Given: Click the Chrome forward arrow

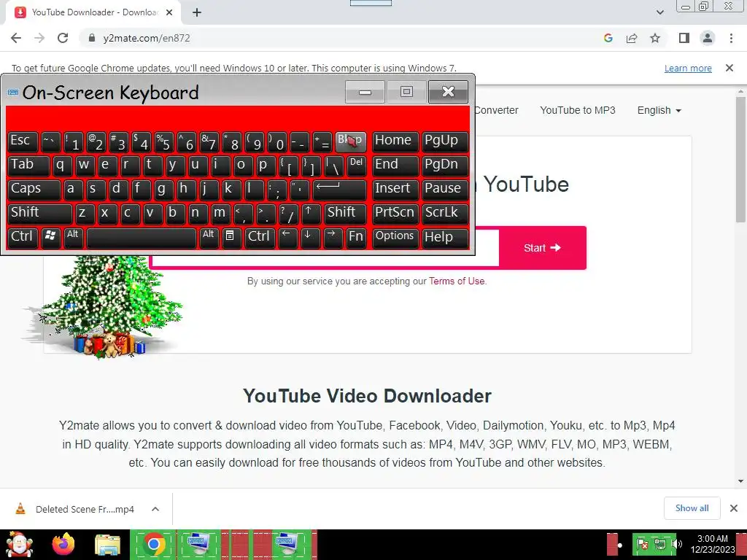Looking at the screenshot, I should (x=39, y=38).
